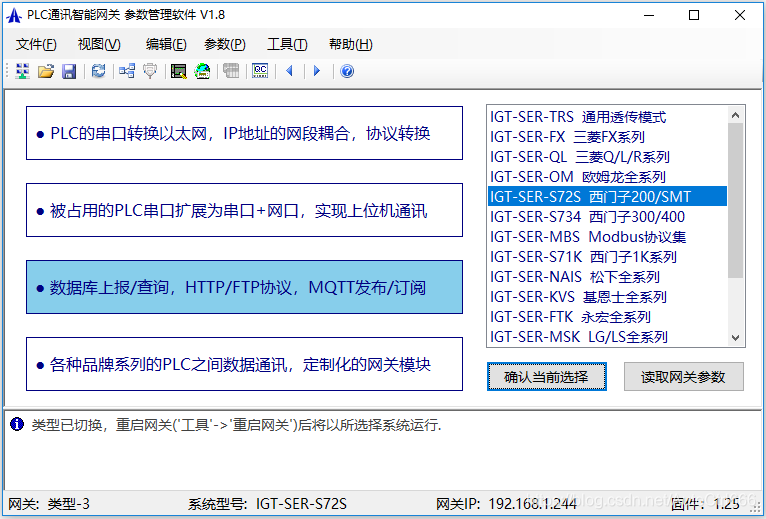
Task: Select the PLC的串口转换以太网 option box
Action: [244, 133]
